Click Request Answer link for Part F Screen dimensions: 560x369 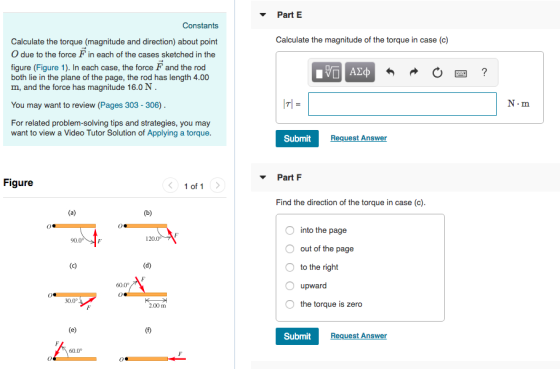click(359, 336)
